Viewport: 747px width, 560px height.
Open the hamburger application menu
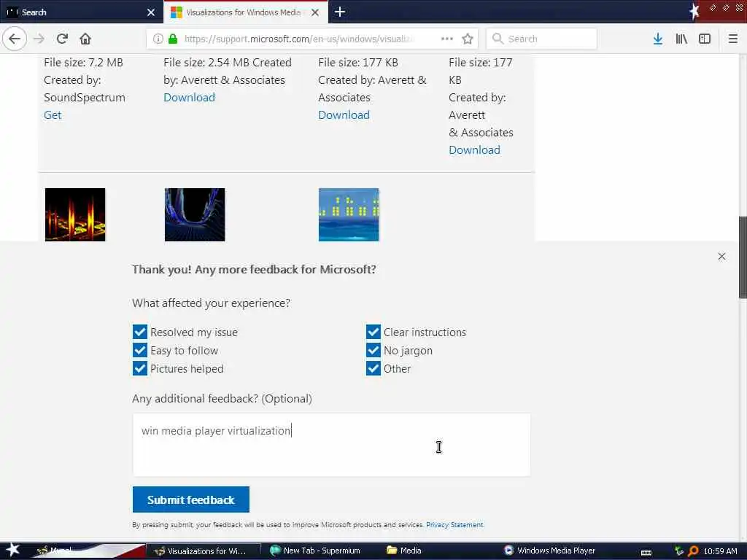733,39
